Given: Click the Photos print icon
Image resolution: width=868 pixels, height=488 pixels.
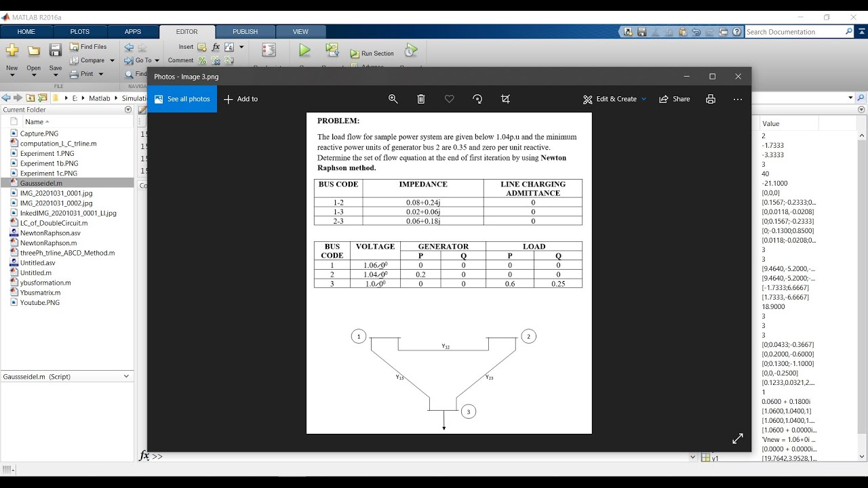Looking at the screenshot, I should click(711, 99).
